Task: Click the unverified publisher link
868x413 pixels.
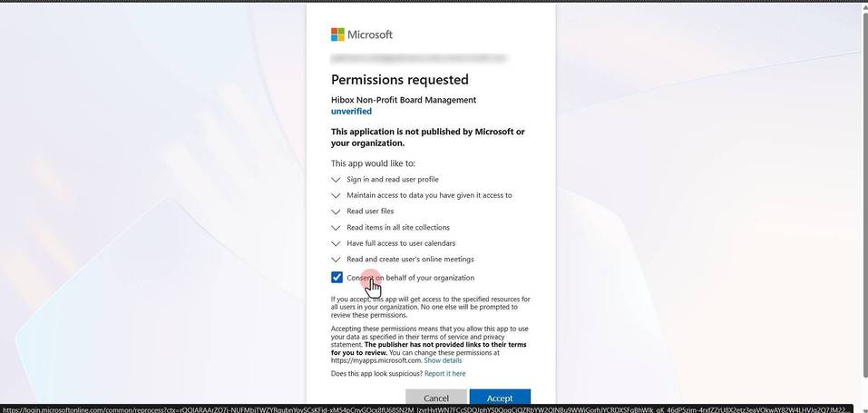Action: pyautogui.click(x=352, y=112)
